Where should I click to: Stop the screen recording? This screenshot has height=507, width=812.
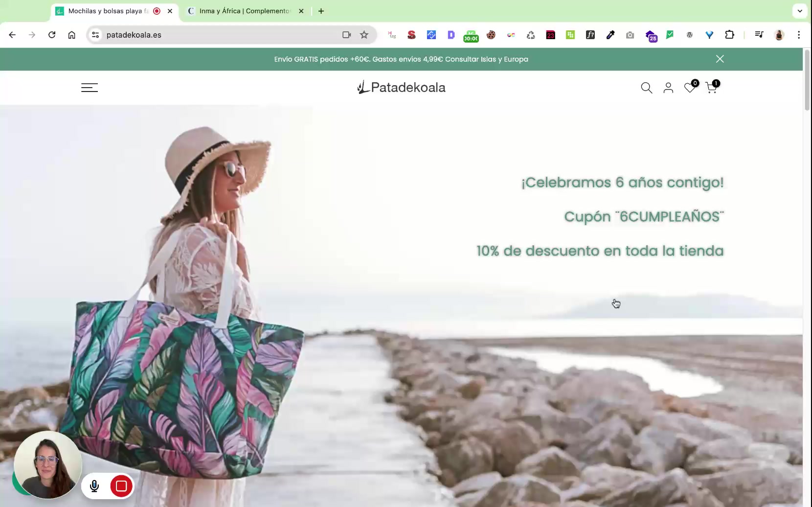[x=121, y=486]
